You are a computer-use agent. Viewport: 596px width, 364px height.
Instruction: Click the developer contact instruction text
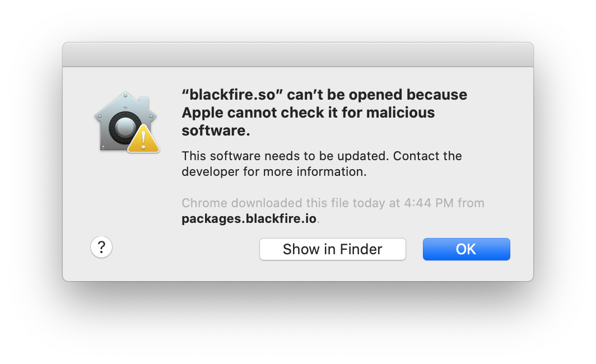point(321,164)
